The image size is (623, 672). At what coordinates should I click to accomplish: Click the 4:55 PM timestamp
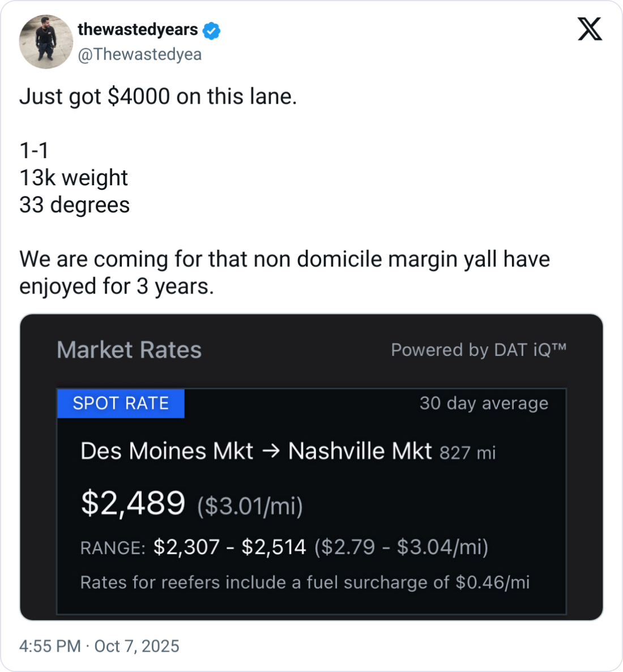click(x=50, y=646)
